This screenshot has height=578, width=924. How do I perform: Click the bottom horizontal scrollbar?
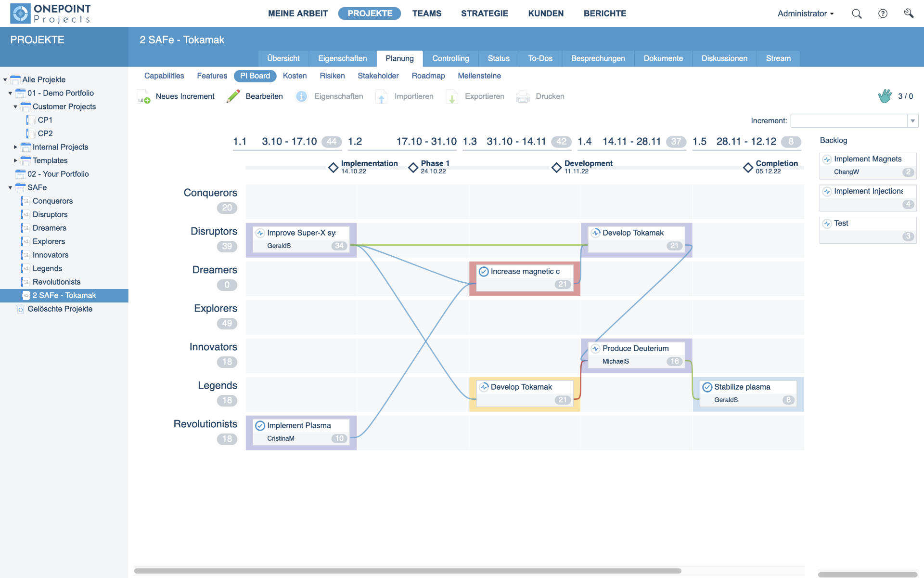click(x=409, y=570)
